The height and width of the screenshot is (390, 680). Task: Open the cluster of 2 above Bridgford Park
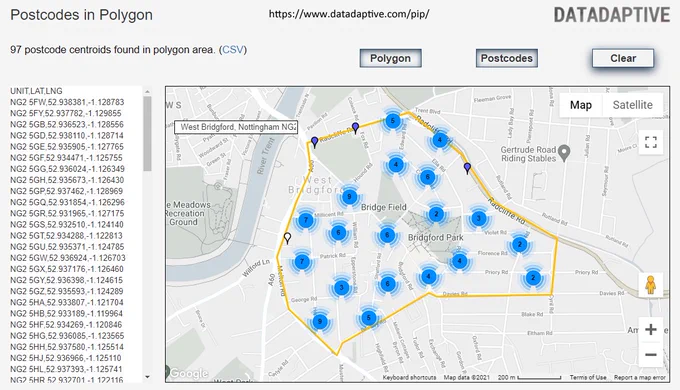point(436,214)
